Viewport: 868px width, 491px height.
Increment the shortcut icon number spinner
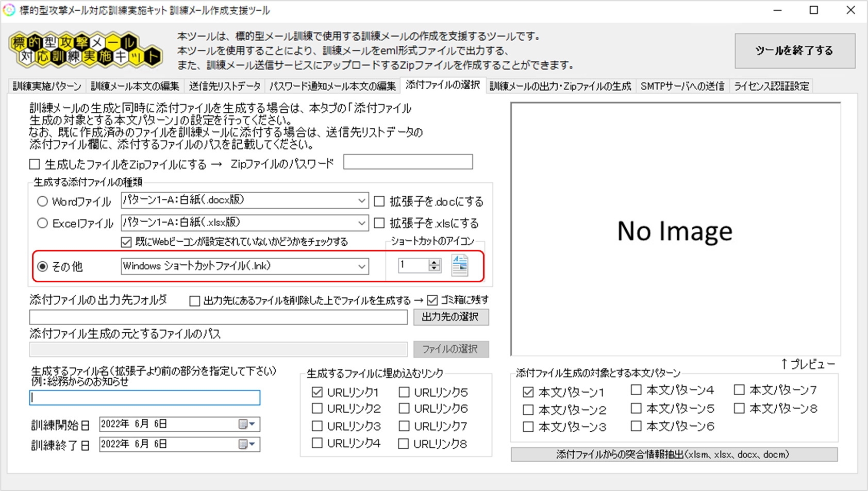tap(434, 263)
